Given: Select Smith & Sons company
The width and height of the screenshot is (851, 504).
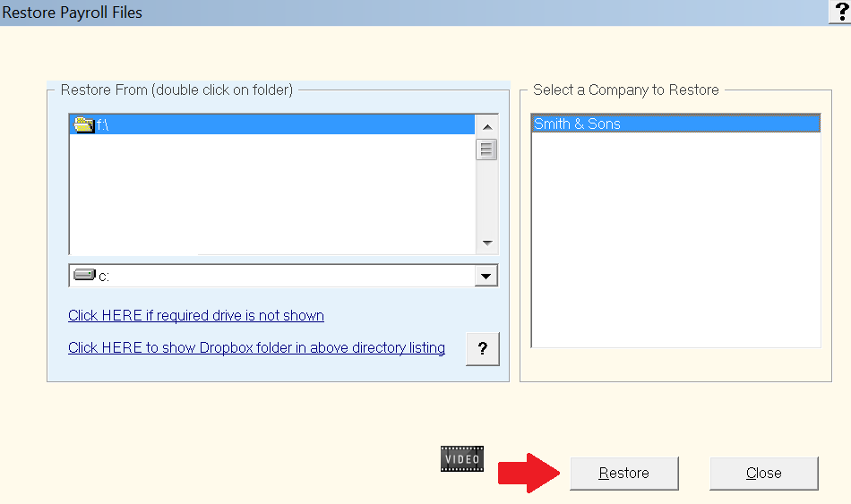Looking at the screenshot, I should click(675, 124).
